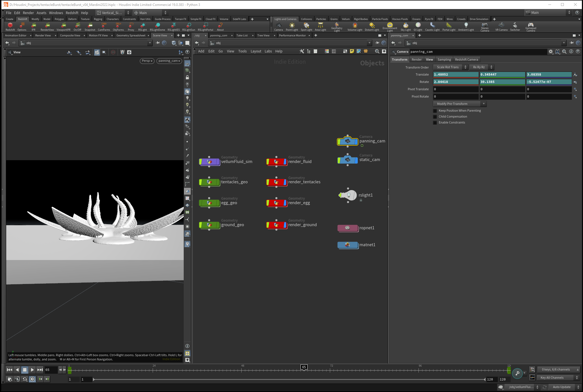Open the Windows menu
Image resolution: width=583 pixels, height=392 pixels.
pos(56,13)
